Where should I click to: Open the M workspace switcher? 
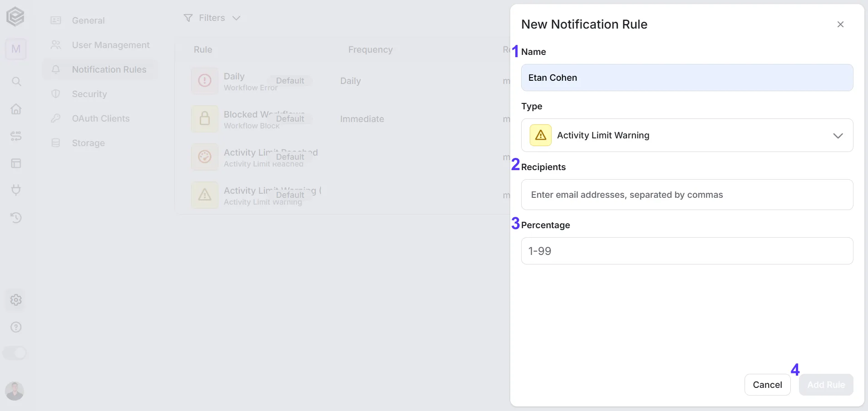[16, 49]
